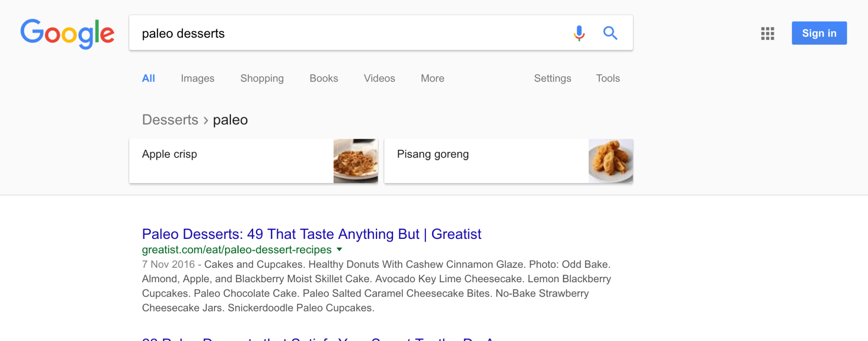Image resolution: width=868 pixels, height=341 pixels.
Task: Select the Desserts breadcrumb link
Action: point(170,119)
